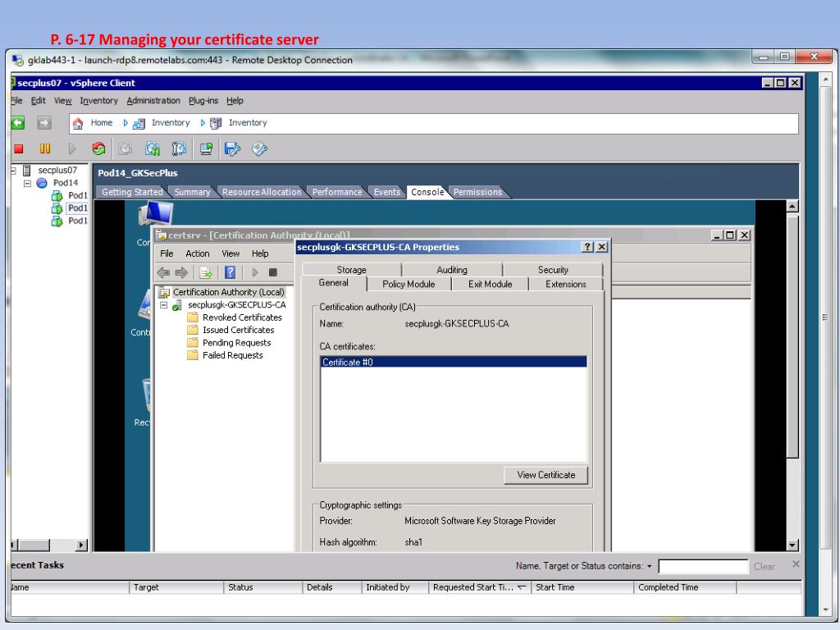The height and width of the screenshot is (630, 840).
Task: Switch to the Getting Started tab
Action: (132, 192)
